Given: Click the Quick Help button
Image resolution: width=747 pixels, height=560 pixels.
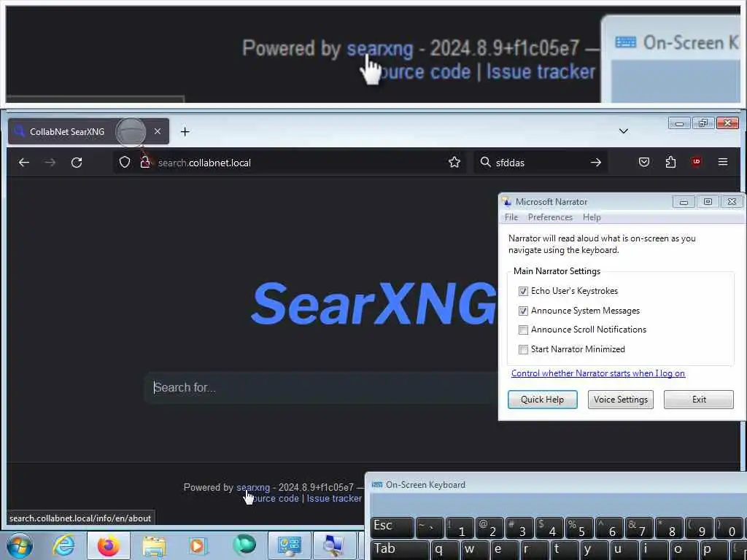Looking at the screenshot, I should pyautogui.click(x=542, y=400).
